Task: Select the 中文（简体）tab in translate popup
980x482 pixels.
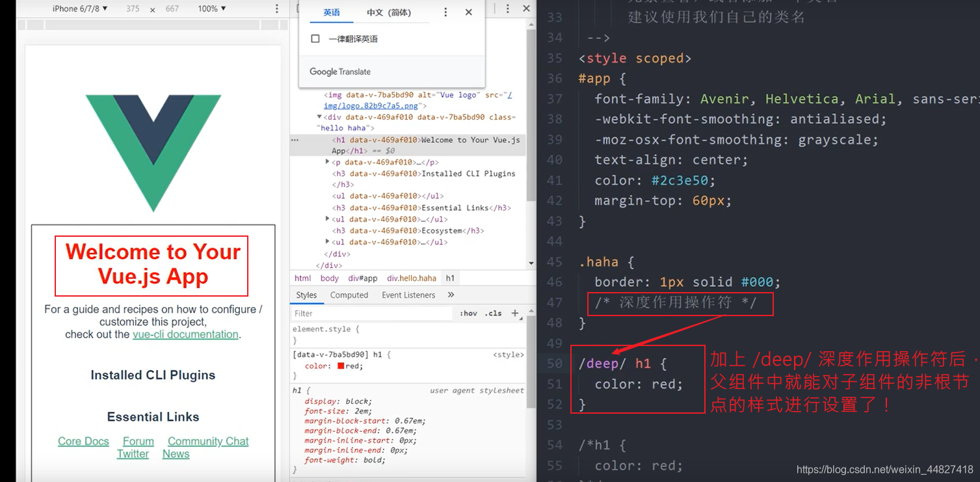Action: tap(388, 12)
